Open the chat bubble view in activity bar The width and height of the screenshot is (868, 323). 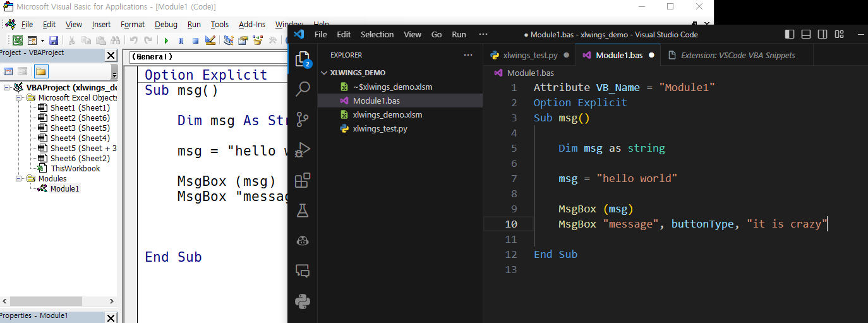click(x=303, y=271)
